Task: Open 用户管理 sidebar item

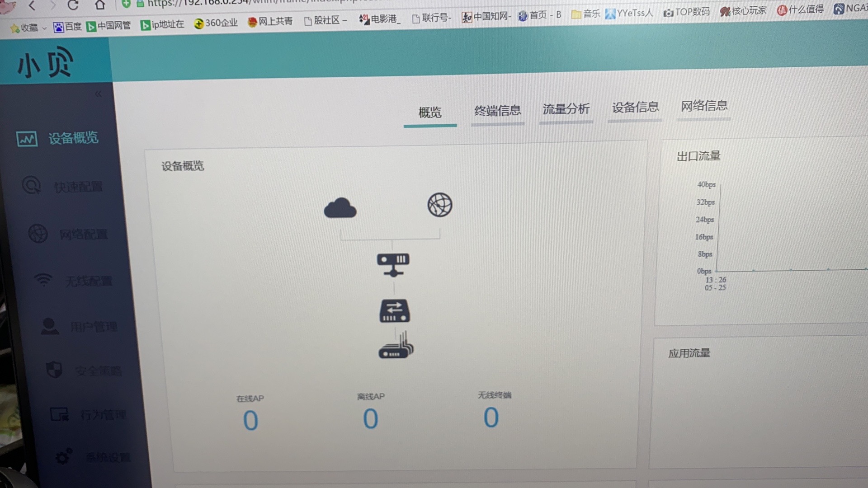Action: coord(93,327)
